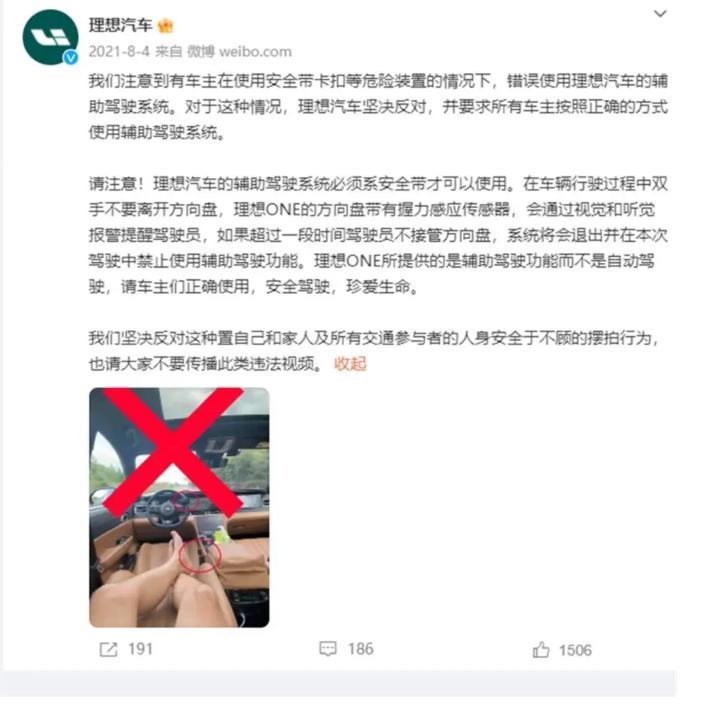Click the first paragraph about 安全带卡扣
Viewport: 717px width, 704px height.
[378, 107]
